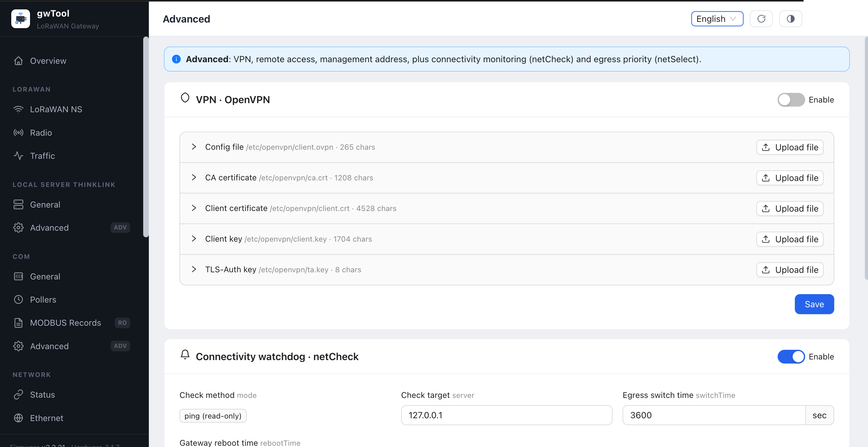This screenshot has height=447, width=868.
Task: Click the home icon beside Overview
Action: (x=18, y=61)
